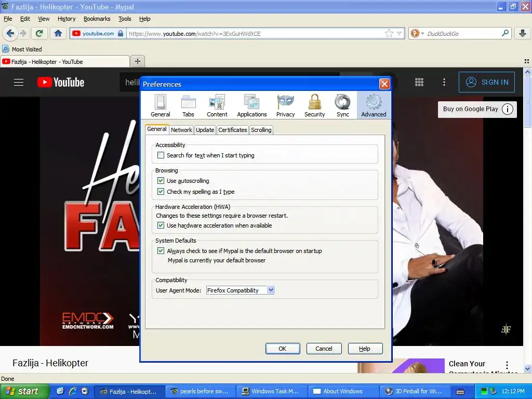The width and height of the screenshot is (532, 399).
Task: Open the Applications preferences pane icon
Action: tap(252, 105)
